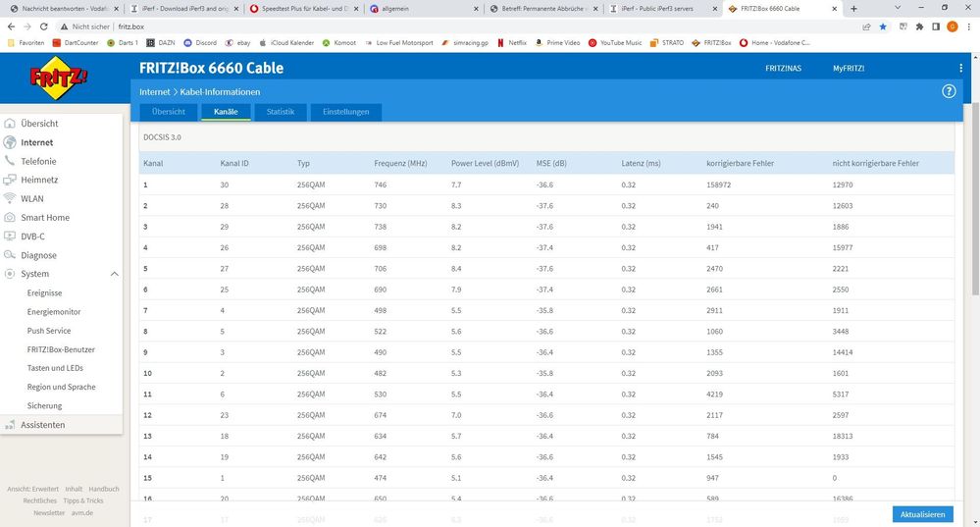The image size is (980, 527).
Task: Click the Heimnetz network icon
Action: (10, 180)
